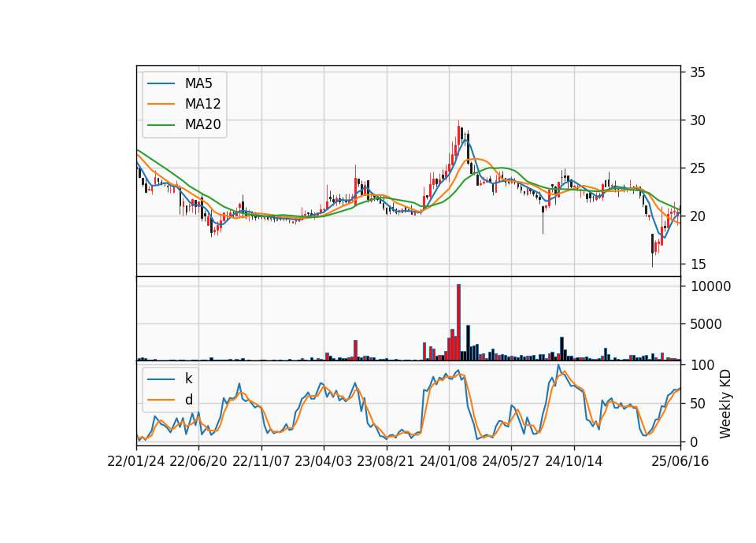Click the green MA20 legend line sample
Image resolution: width=756 pixels, height=543 pixels.
[x=161, y=124]
